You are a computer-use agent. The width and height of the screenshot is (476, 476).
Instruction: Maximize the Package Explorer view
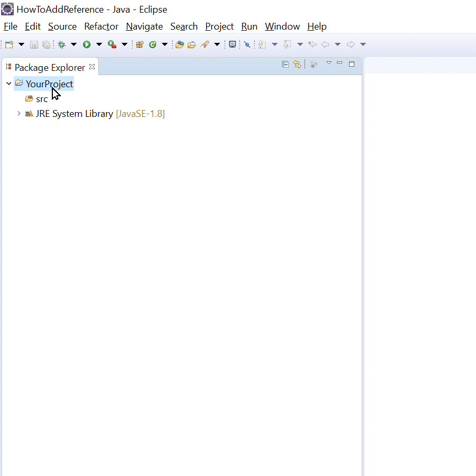pos(352,63)
